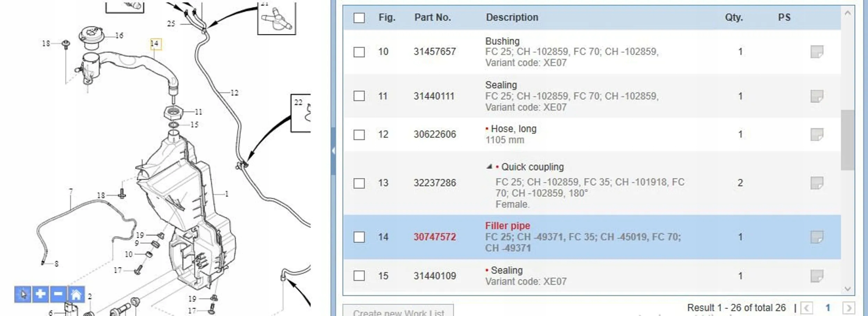Click part number 31457657

point(435,52)
